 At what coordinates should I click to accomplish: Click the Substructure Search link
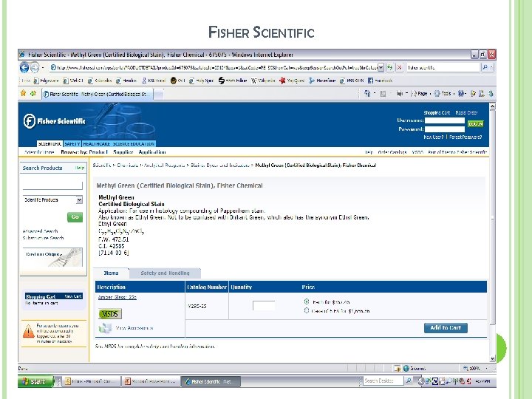(x=43, y=238)
